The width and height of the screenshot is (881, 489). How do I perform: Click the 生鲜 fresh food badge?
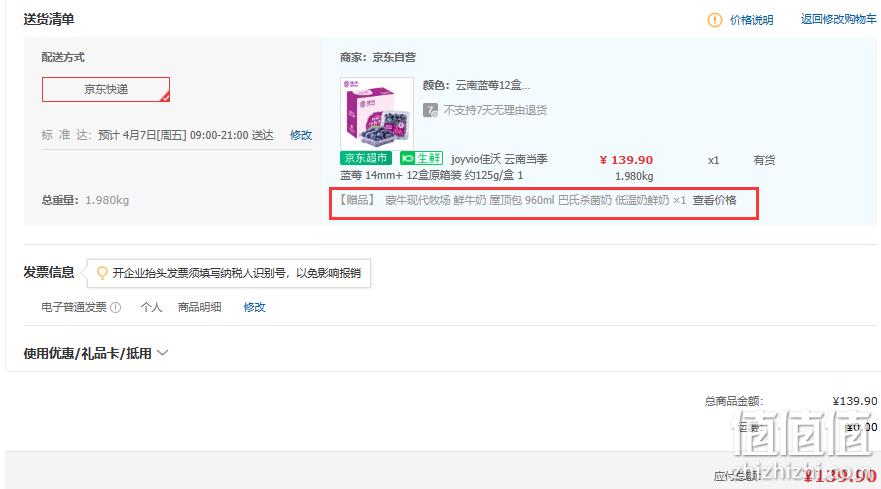click(421, 158)
